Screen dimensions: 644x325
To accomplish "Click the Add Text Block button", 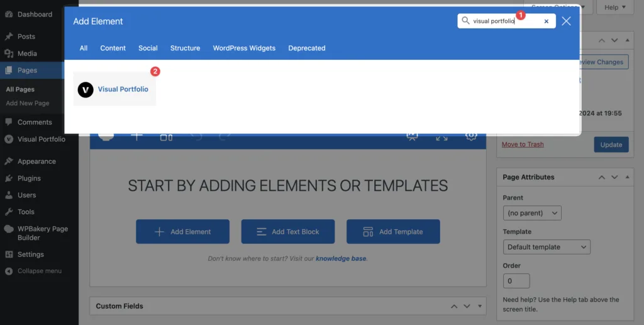I will pyautogui.click(x=288, y=232).
